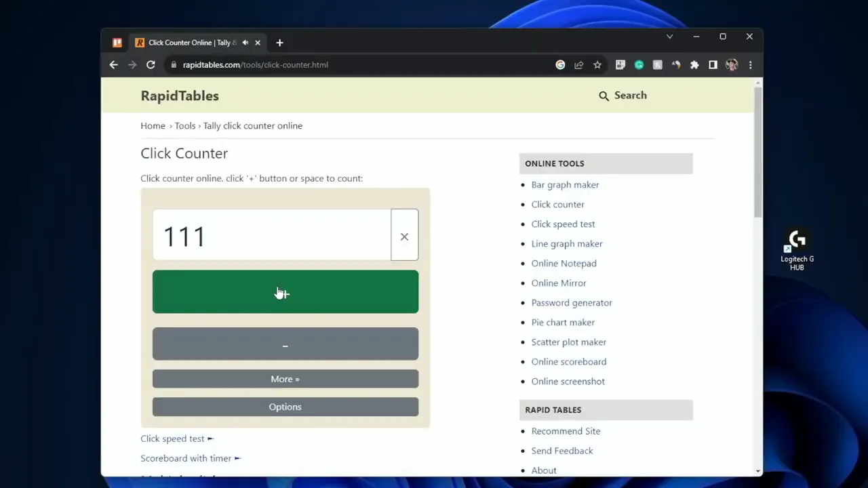Bookmark this page with the star icon
Viewport: 868px width, 488px height.
(597, 65)
